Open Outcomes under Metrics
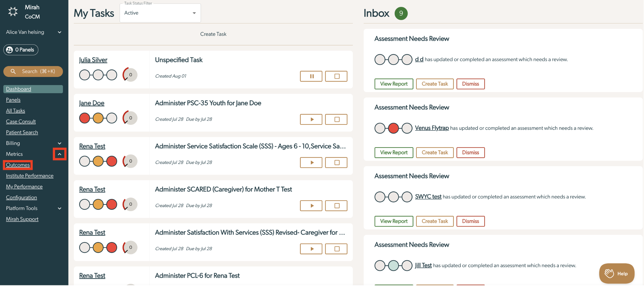644x286 pixels. pos(18,165)
